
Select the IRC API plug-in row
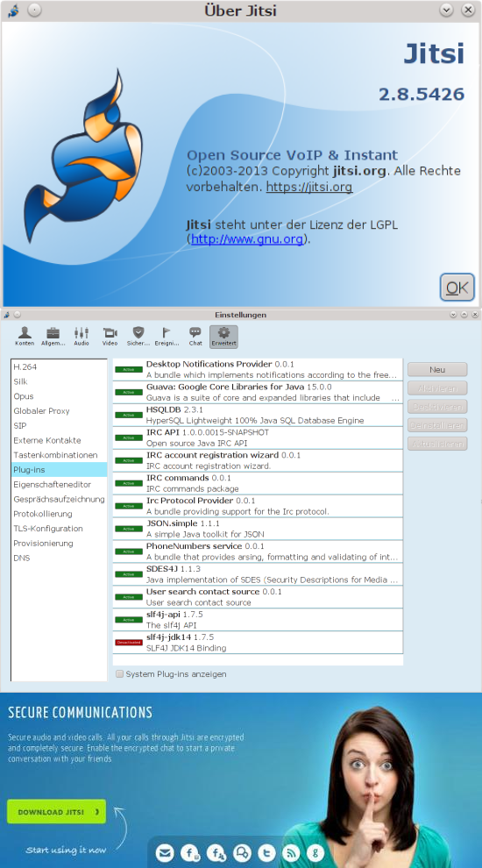click(x=258, y=438)
